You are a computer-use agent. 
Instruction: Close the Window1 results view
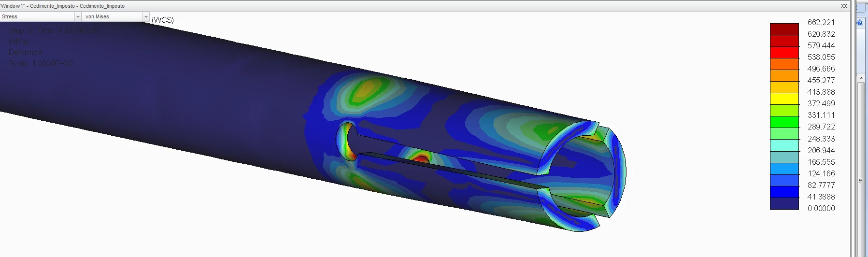(844, 6)
